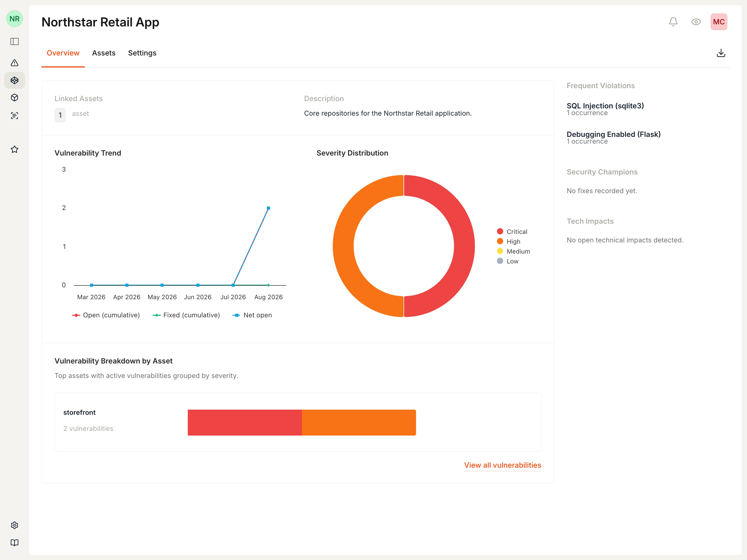Open notifications bell icon
The height and width of the screenshot is (560, 747).
tap(673, 22)
